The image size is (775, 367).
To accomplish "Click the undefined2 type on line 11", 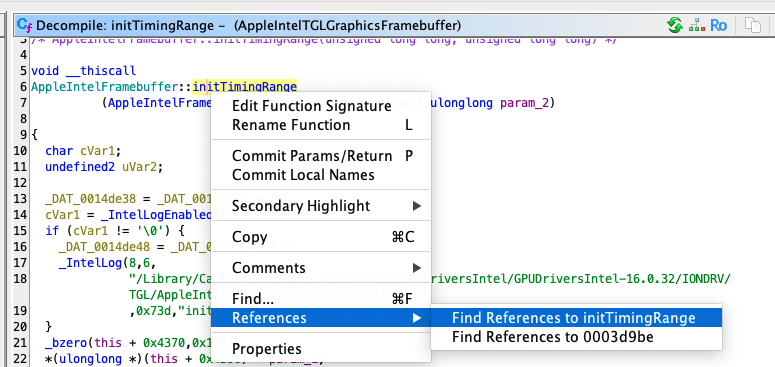I will 79,167.
